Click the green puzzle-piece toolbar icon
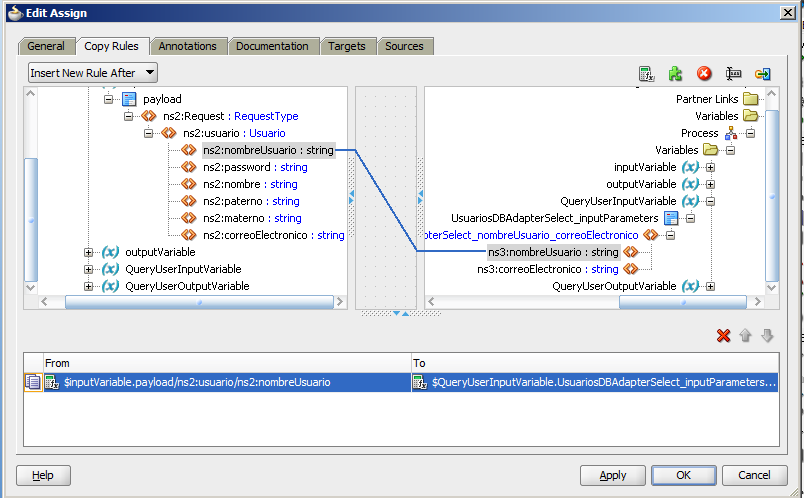 click(x=675, y=74)
